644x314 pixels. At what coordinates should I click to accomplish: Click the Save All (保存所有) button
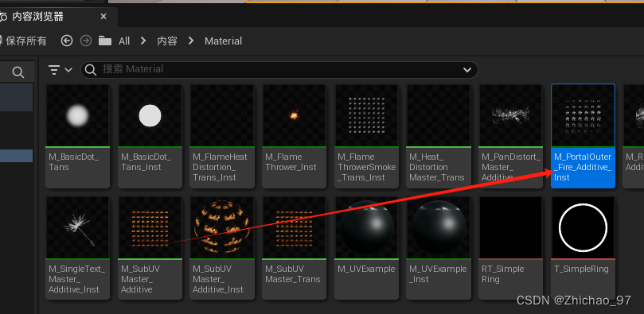[23, 41]
